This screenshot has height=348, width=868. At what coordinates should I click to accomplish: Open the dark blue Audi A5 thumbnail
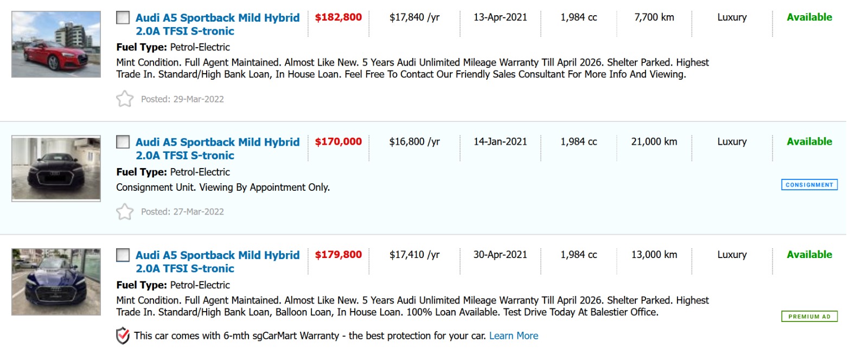56,282
